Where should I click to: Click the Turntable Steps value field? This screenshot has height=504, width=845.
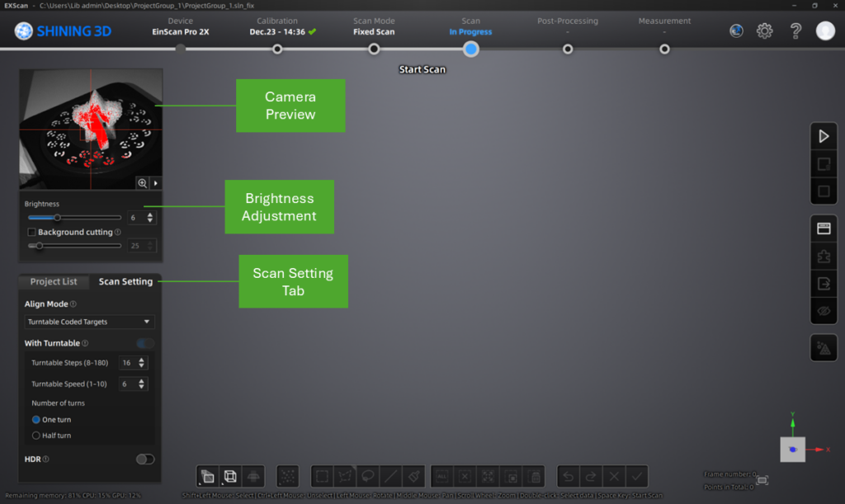tap(127, 363)
